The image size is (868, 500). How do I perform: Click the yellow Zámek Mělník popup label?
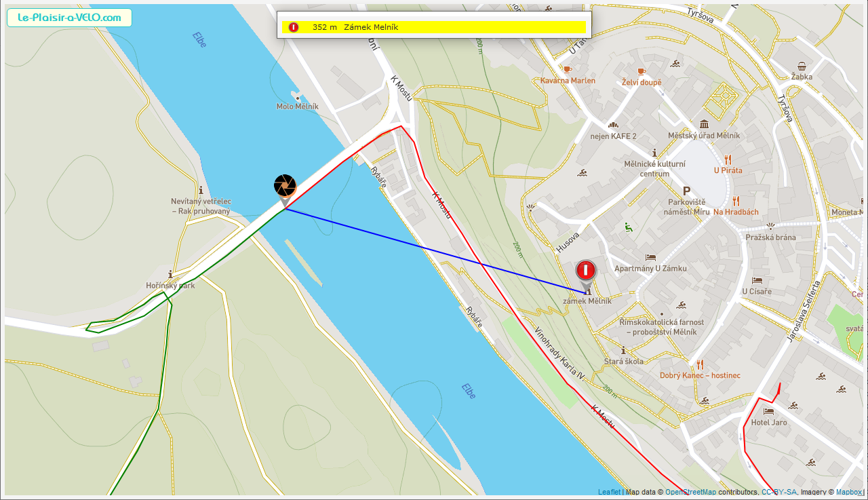tap(371, 27)
